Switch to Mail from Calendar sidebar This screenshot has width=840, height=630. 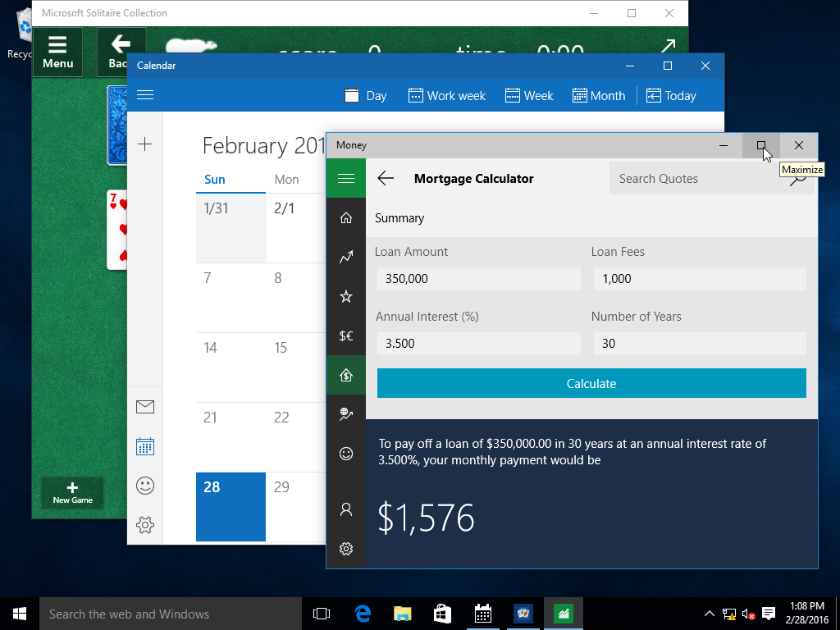(145, 407)
